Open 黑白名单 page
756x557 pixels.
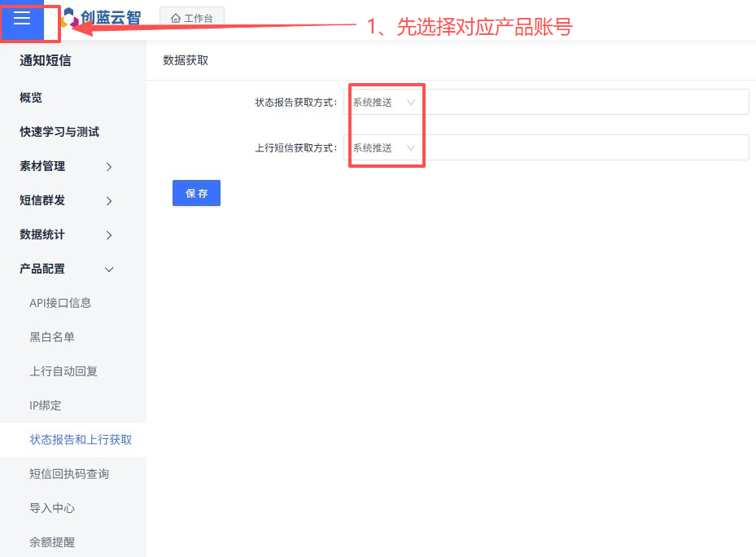click(x=52, y=337)
